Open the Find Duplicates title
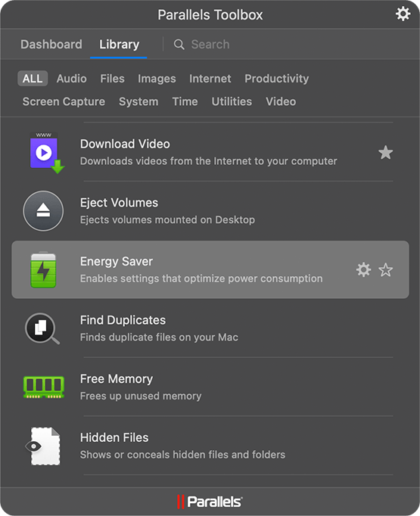The image size is (420, 516). click(123, 320)
